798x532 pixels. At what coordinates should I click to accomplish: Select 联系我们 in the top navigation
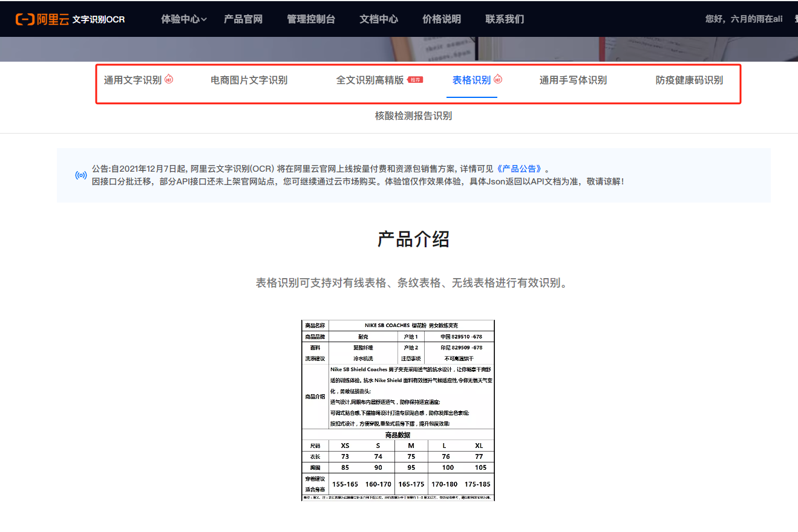[x=505, y=19]
